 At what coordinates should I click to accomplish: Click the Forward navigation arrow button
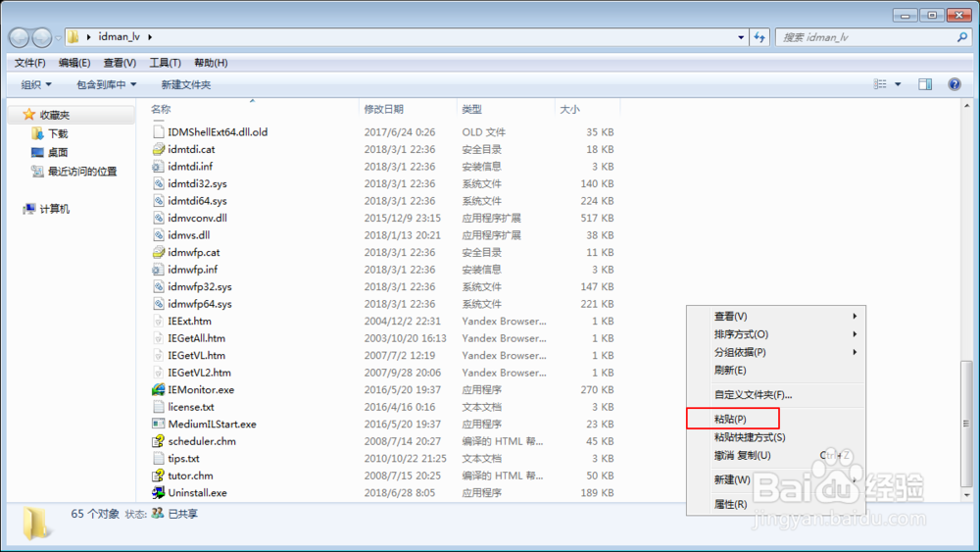(42, 37)
